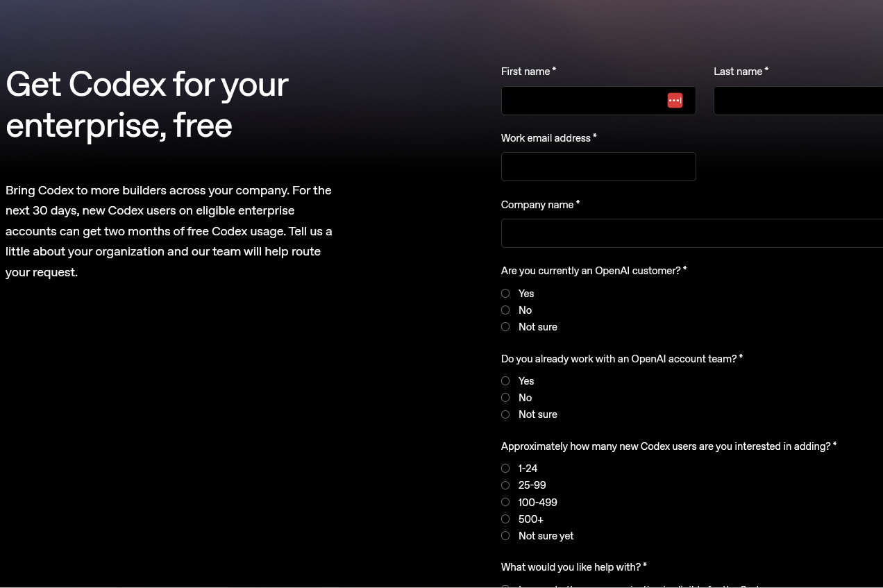Select Yes for currently an OpenAI customer

coord(505,294)
